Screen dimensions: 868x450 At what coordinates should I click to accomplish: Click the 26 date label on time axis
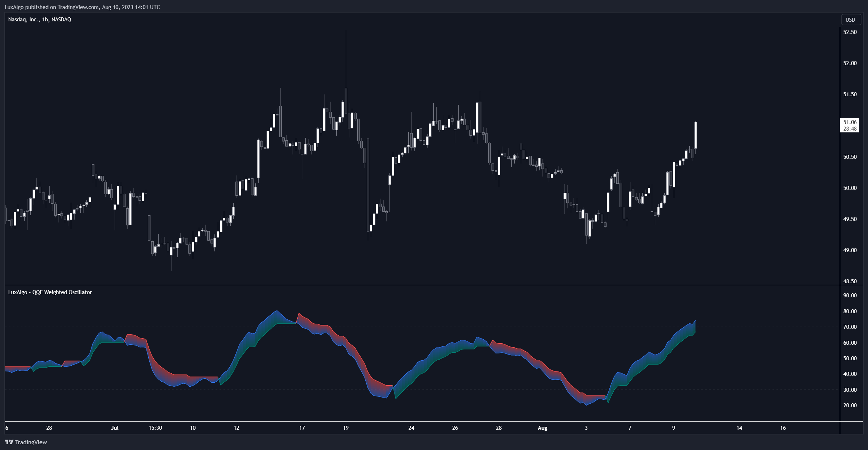click(455, 428)
